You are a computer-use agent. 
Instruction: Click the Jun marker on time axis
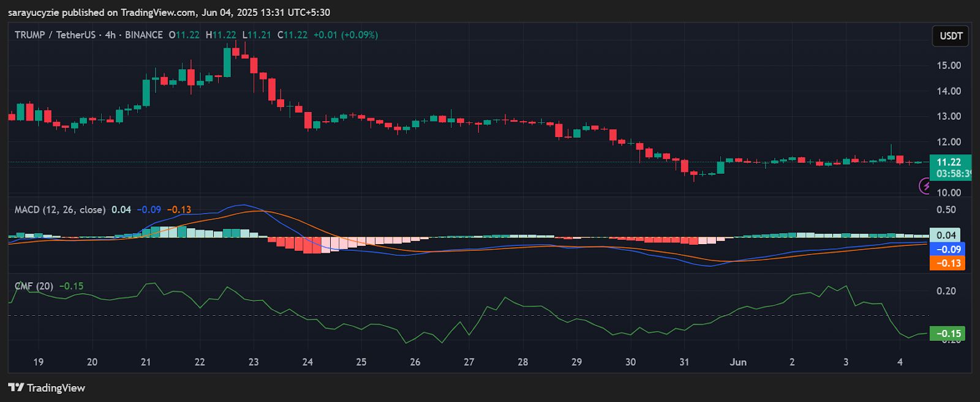pos(738,362)
